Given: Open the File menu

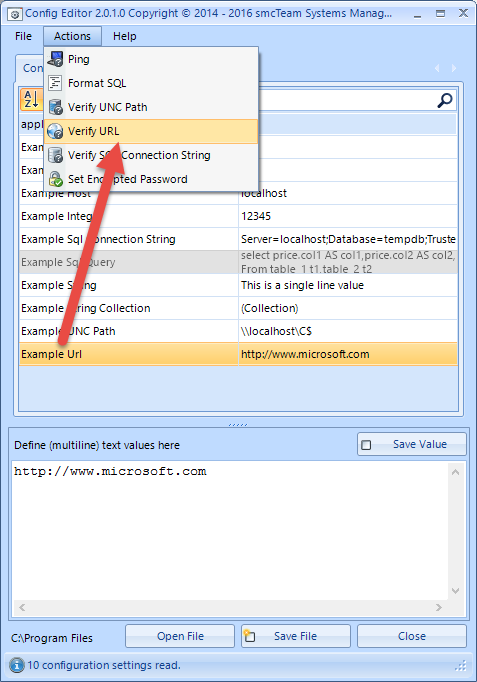Looking at the screenshot, I should [x=23, y=36].
